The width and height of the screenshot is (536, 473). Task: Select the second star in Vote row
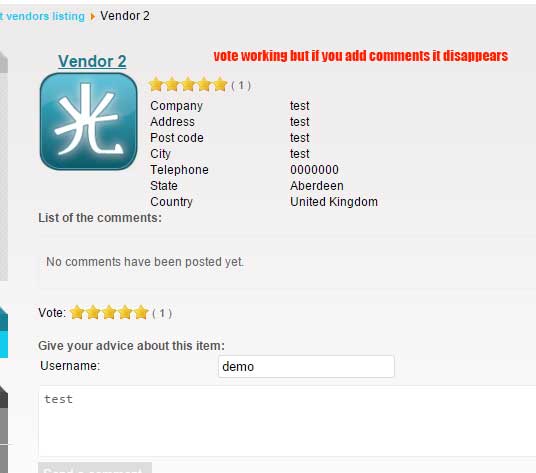pyautogui.click(x=93, y=312)
